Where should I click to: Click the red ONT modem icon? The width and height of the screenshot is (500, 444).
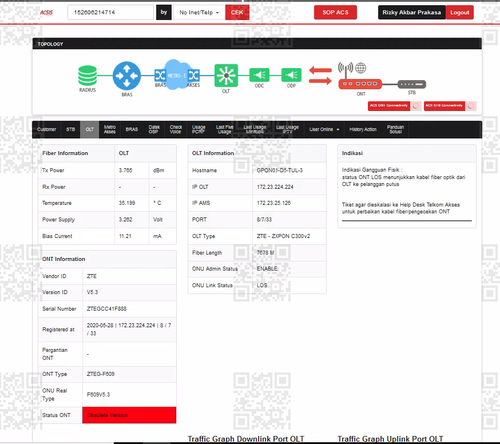[x=360, y=84]
